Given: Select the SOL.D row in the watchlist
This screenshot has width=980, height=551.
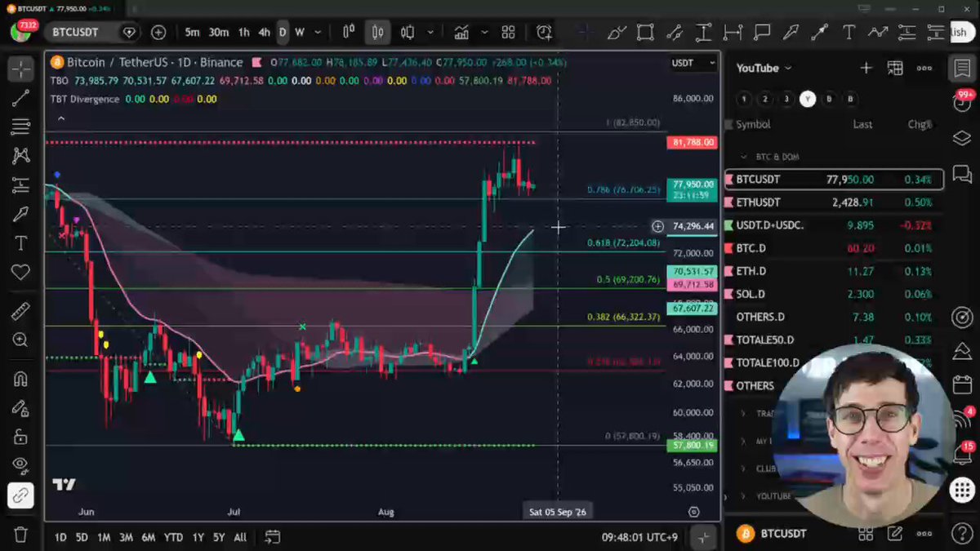Looking at the screenshot, I should click(x=834, y=294).
